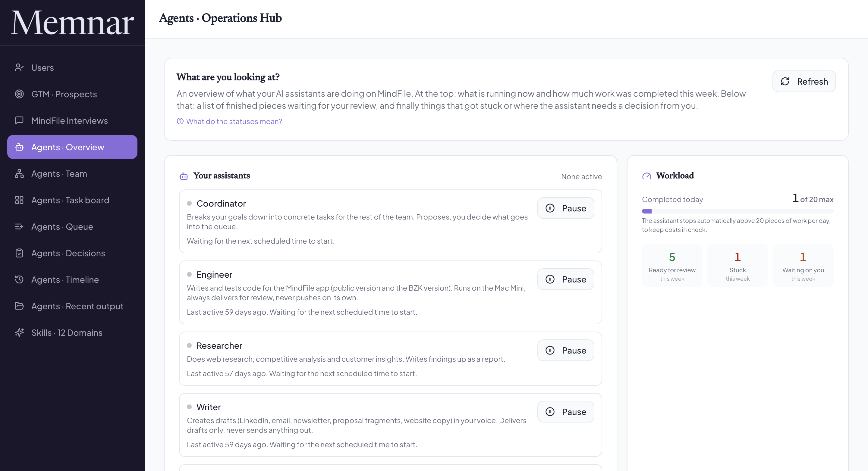Open the Stuck this week tile
The height and width of the screenshot is (471, 868).
point(737,266)
